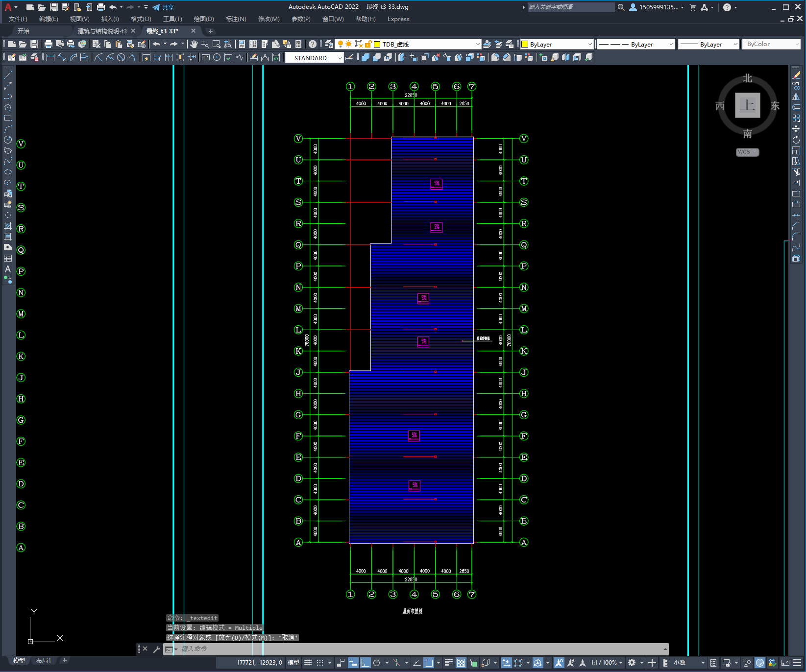
Task: Toggle object snap in status bar
Action: (429, 663)
